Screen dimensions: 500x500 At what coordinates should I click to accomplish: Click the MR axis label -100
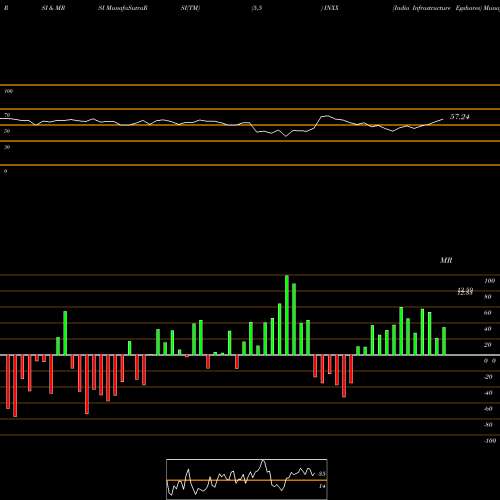490,441
